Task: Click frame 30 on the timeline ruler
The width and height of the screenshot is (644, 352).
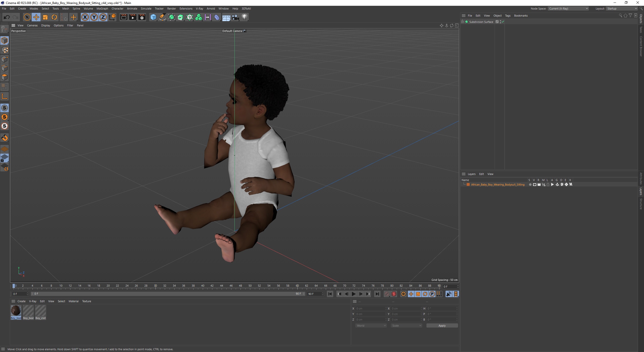Action: coord(155,286)
